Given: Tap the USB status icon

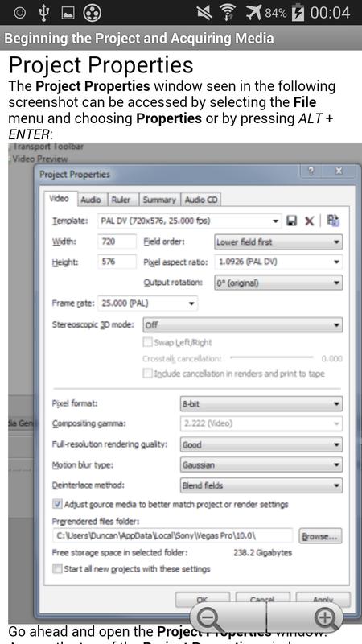Looking at the screenshot, I should coord(43,13).
